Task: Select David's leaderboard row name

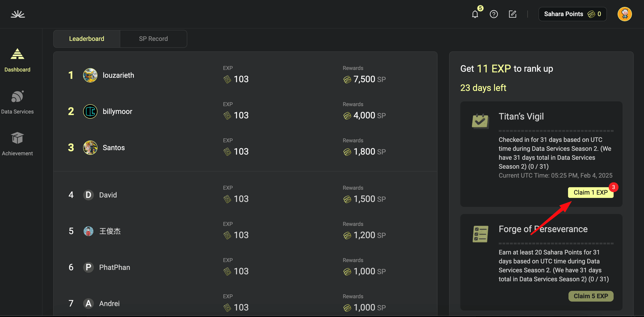Action: point(108,195)
